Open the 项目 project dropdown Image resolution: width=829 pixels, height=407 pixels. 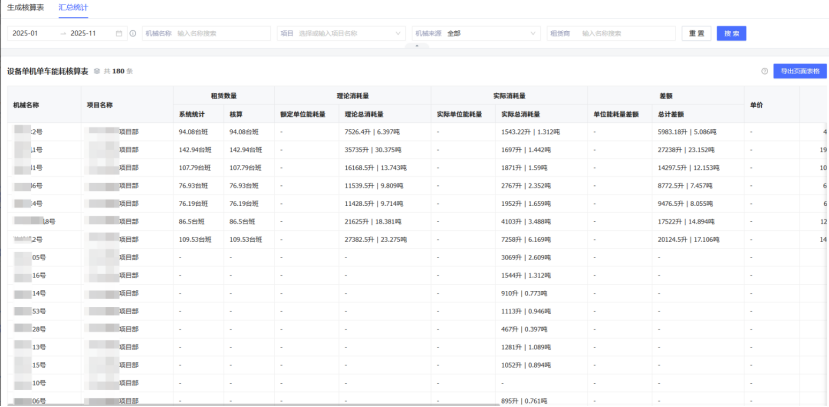[340, 33]
